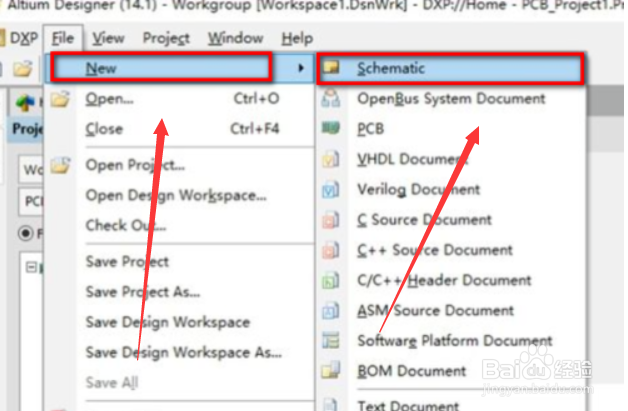Choose Open... from File menu
Image resolution: width=628 pixels, height=411 pixels.
pos(178,99)
